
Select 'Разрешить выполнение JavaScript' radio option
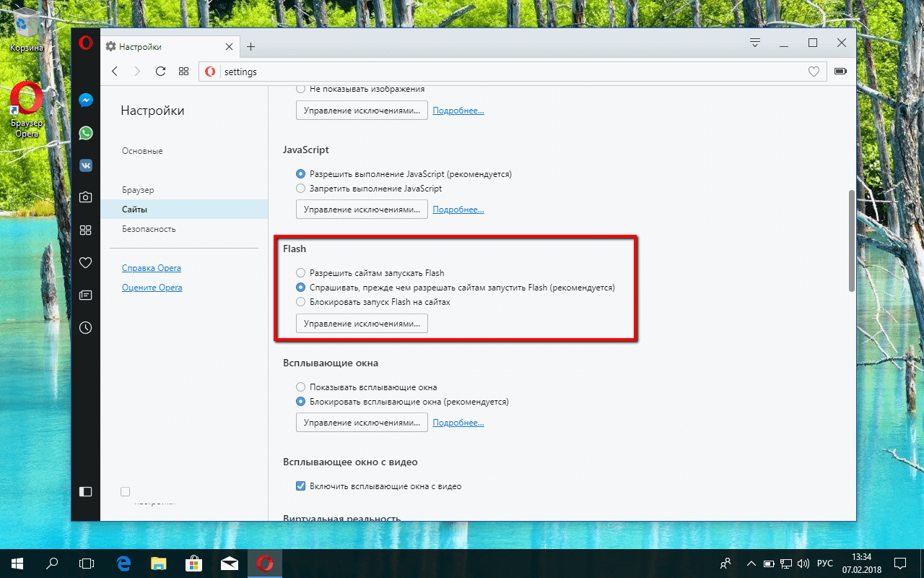(300, 174)
